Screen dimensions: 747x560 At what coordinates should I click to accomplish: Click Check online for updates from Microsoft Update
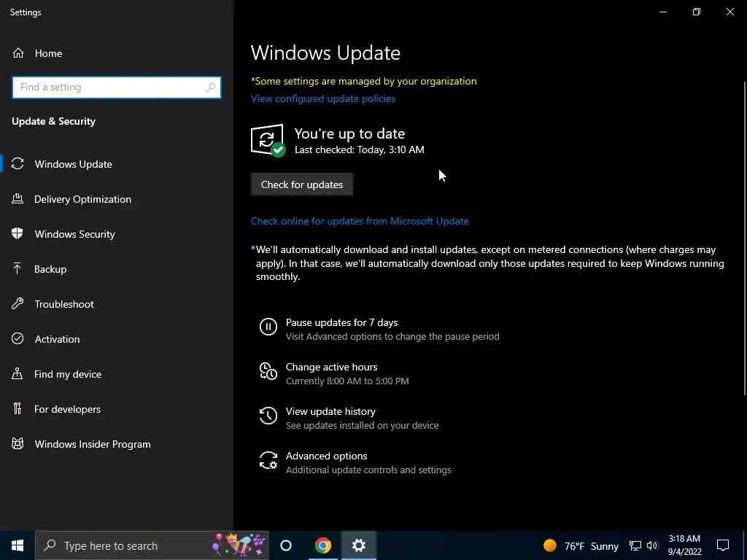[360, 221]
